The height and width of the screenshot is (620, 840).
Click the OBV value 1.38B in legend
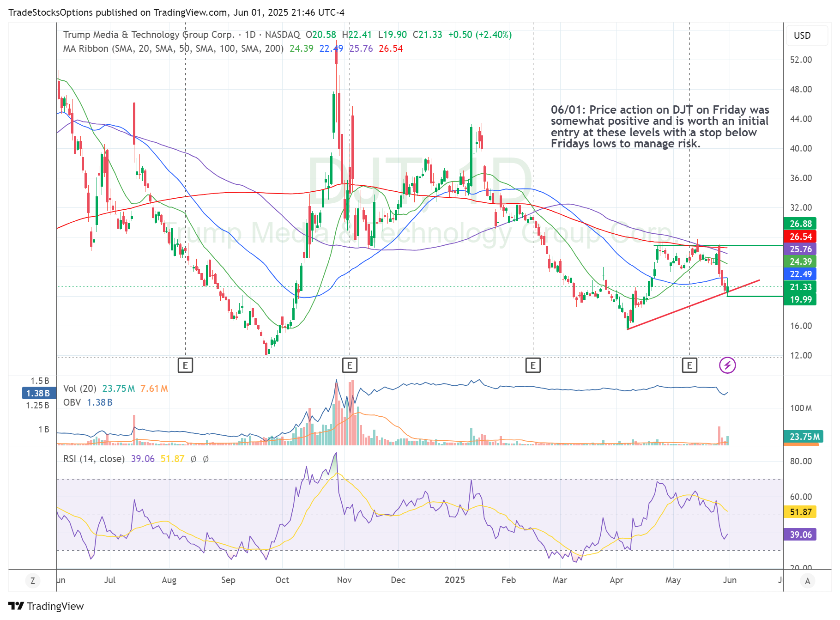pos(100,402)
